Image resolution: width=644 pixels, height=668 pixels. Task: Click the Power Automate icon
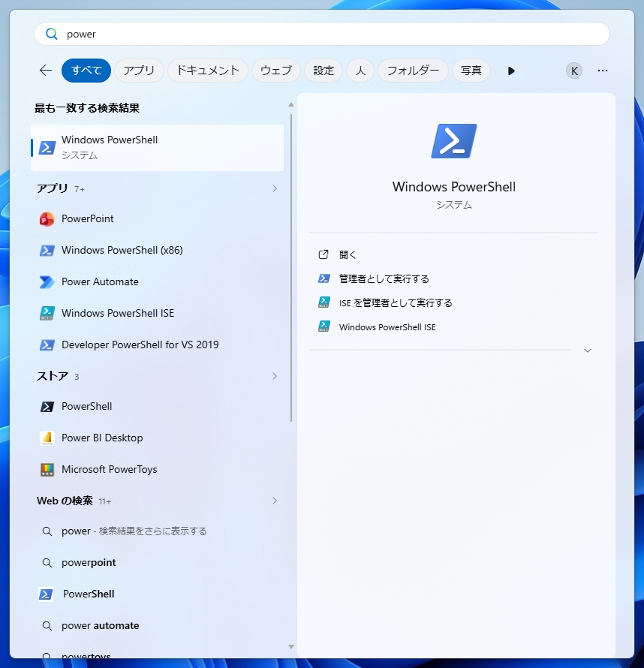click(x=47, y=282)
